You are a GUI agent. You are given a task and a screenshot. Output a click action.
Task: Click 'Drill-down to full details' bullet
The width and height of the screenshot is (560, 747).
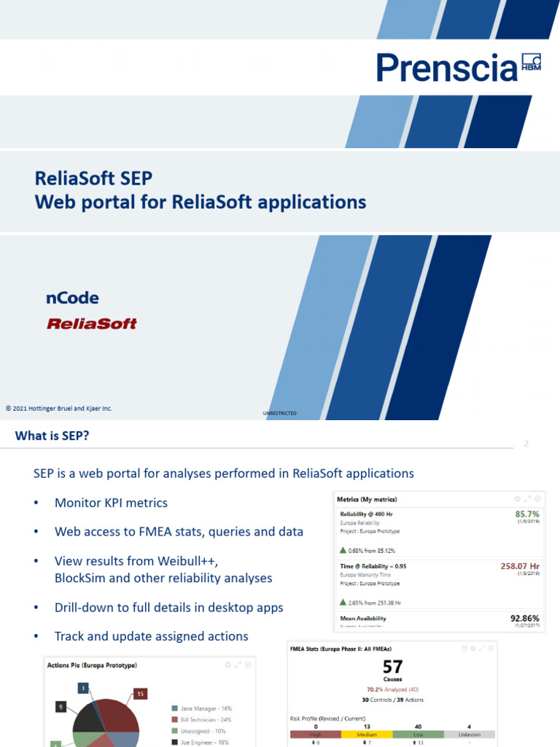pos(169,608)
